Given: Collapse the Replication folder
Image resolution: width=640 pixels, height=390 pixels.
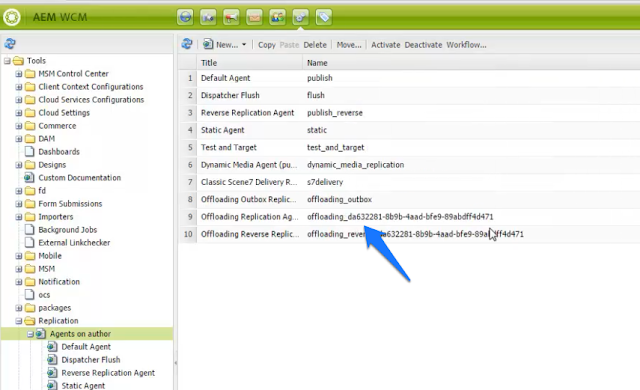Looking at the screenshot, I should click(19, 321).
